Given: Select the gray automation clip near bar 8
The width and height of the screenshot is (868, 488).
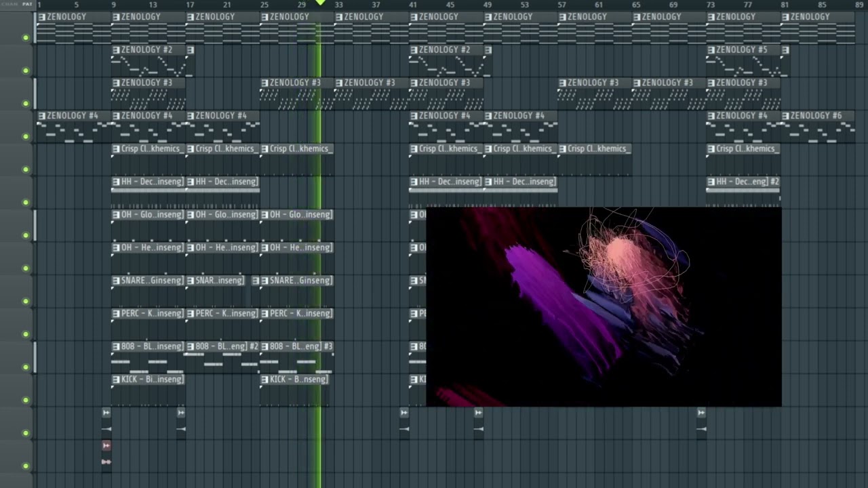Looking at the screenshot, I should (x=106, y=421).
